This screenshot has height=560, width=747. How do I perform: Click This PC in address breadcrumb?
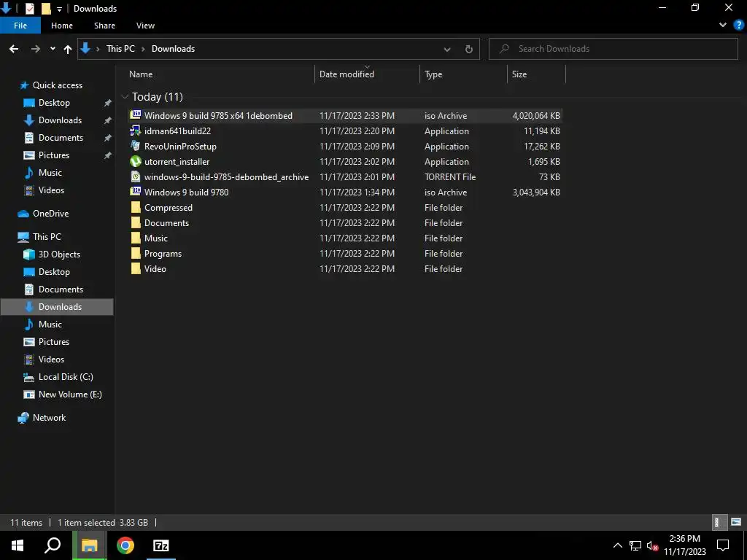pyautogui.click(x=120, y=49)
